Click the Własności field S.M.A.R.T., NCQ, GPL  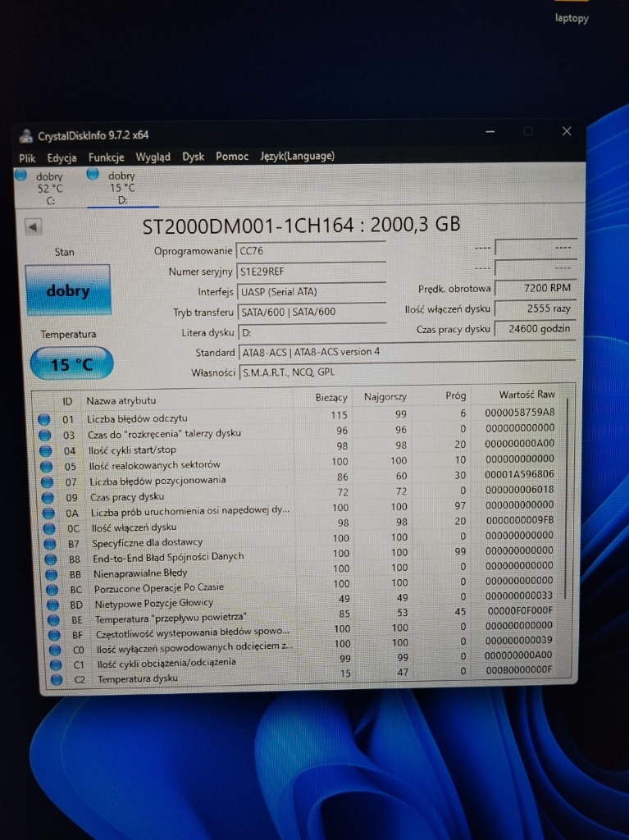tap(408, 372)
